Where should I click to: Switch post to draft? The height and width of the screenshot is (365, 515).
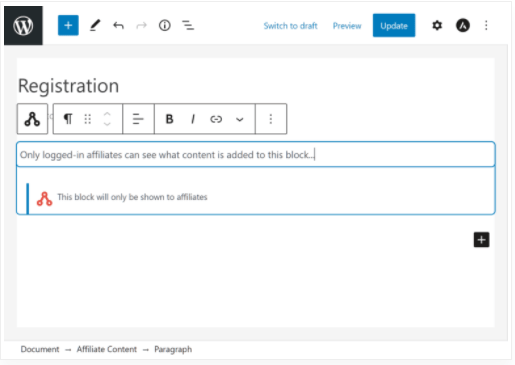tap(290, 26)
